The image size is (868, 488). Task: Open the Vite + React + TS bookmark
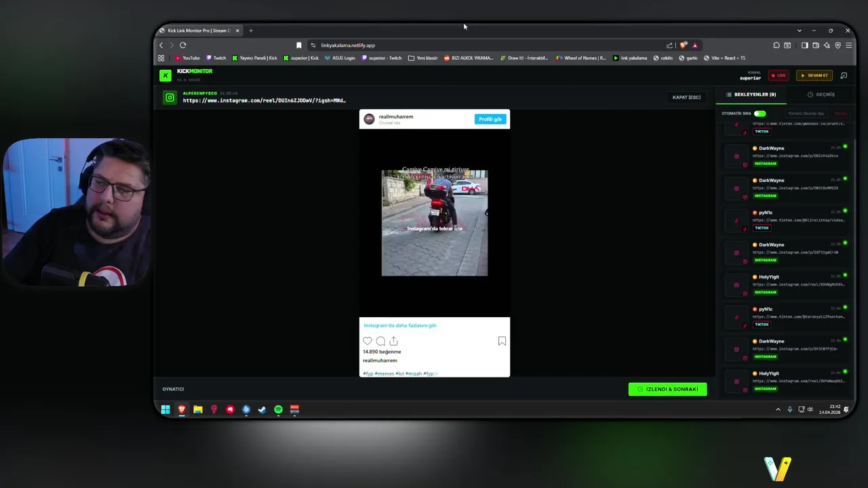point(724,58)
